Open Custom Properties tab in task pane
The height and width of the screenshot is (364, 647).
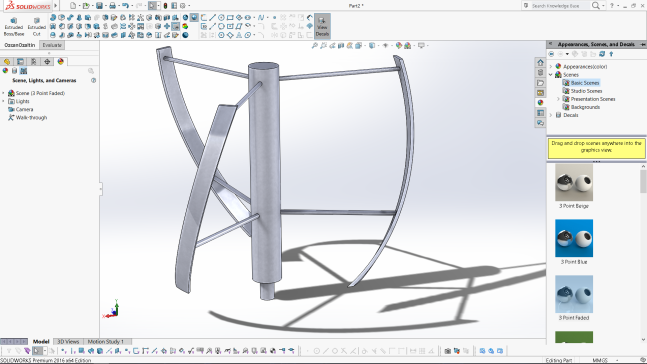click(x=540, y=113)
